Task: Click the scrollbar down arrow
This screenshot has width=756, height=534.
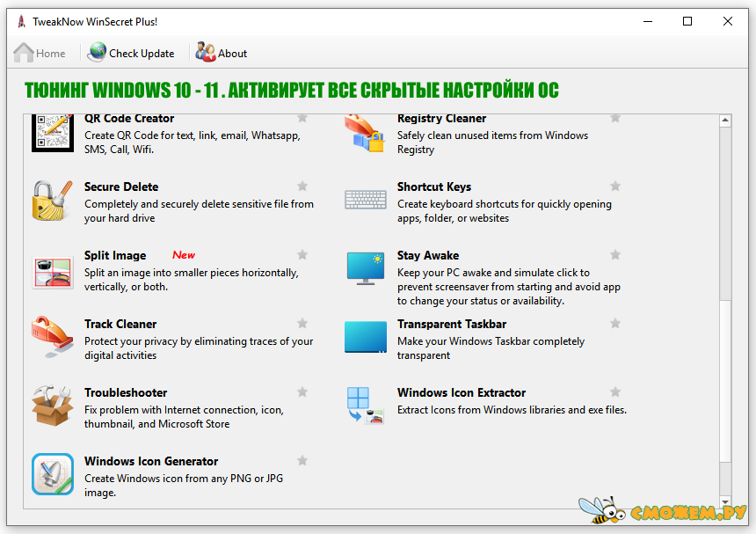Action: (x=725, y=501)
